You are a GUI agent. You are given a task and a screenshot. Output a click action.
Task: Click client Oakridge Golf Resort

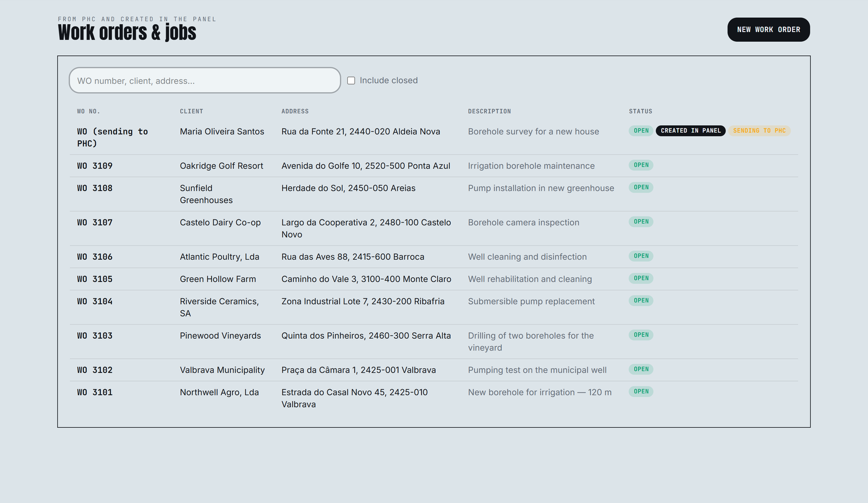pyautogui.click(x=221, y=166)
